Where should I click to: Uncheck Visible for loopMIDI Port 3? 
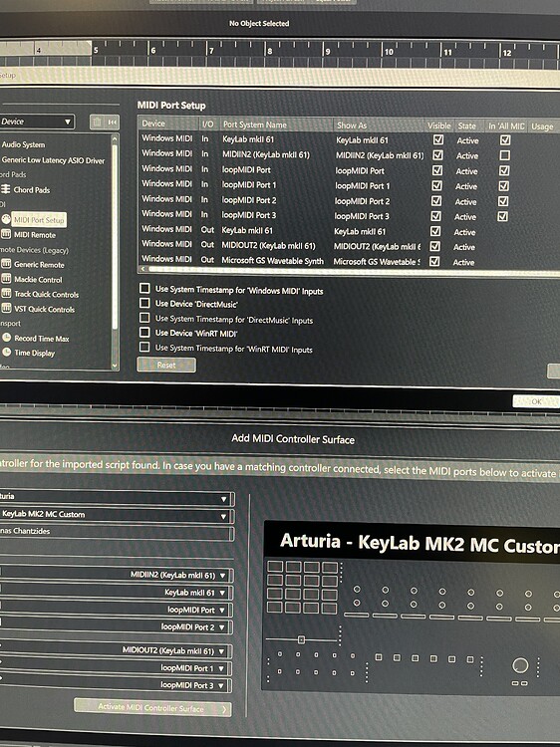[x=436, y=216]
